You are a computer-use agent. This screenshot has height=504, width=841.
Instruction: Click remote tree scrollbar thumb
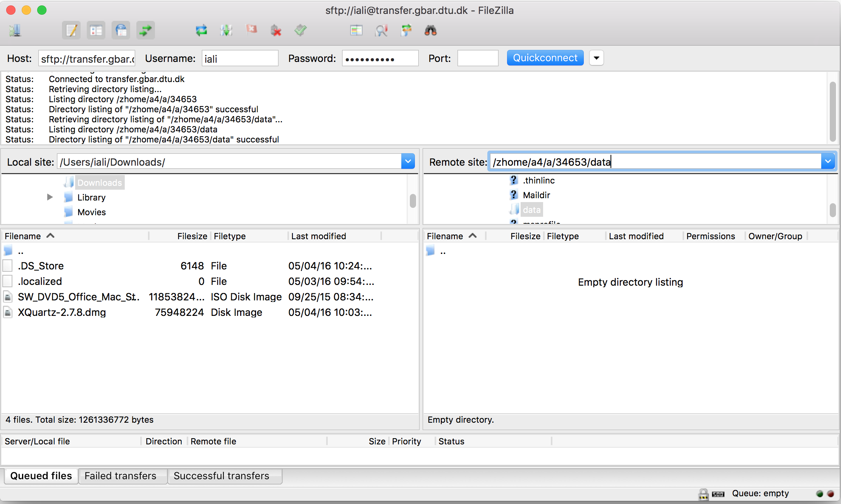pyautogui.click(x=832, y=210)
